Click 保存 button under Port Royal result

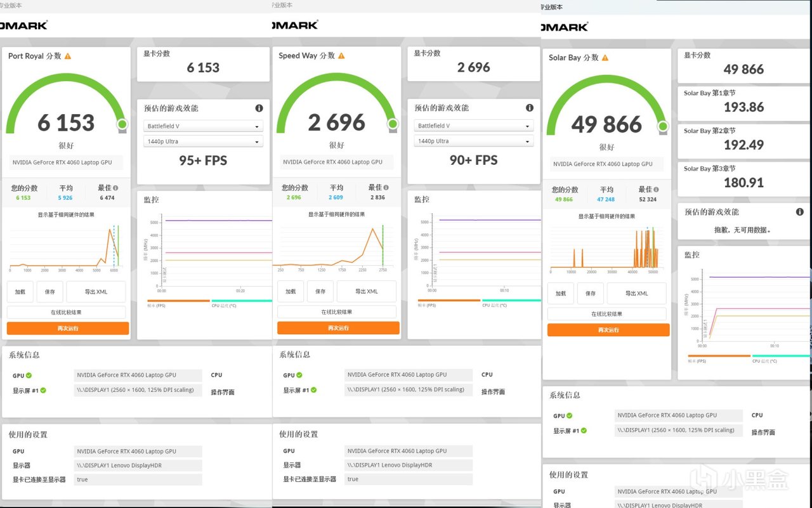pyautogui.click(x=49, y=292)
